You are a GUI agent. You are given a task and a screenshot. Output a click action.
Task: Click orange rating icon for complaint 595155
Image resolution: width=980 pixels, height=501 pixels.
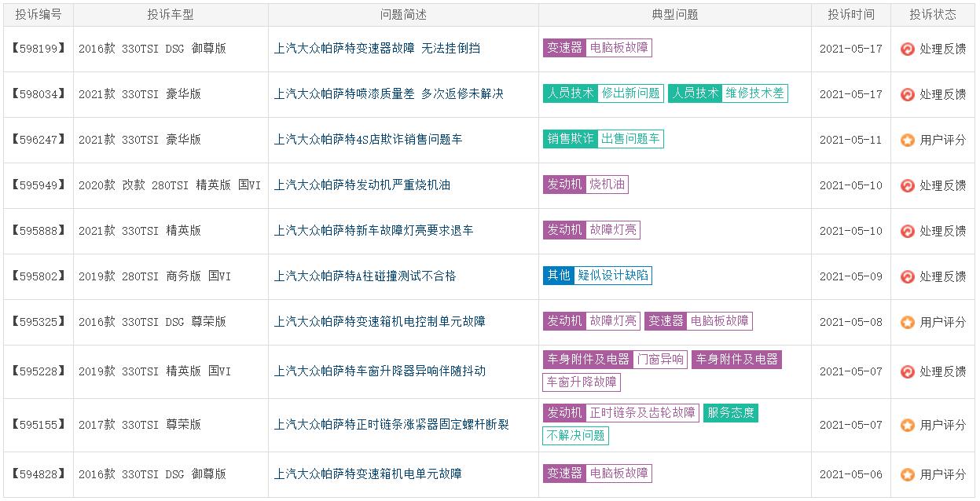pyautogui.click(x=908, y=425)
